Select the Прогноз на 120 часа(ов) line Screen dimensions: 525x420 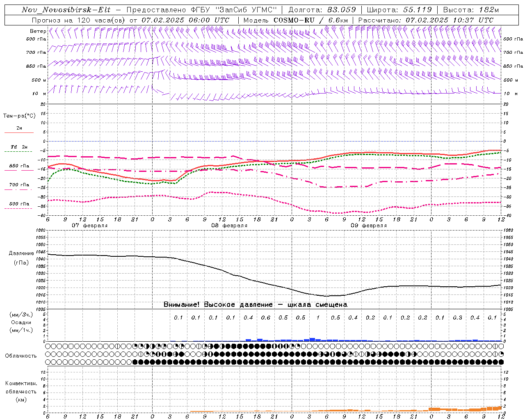130,20
